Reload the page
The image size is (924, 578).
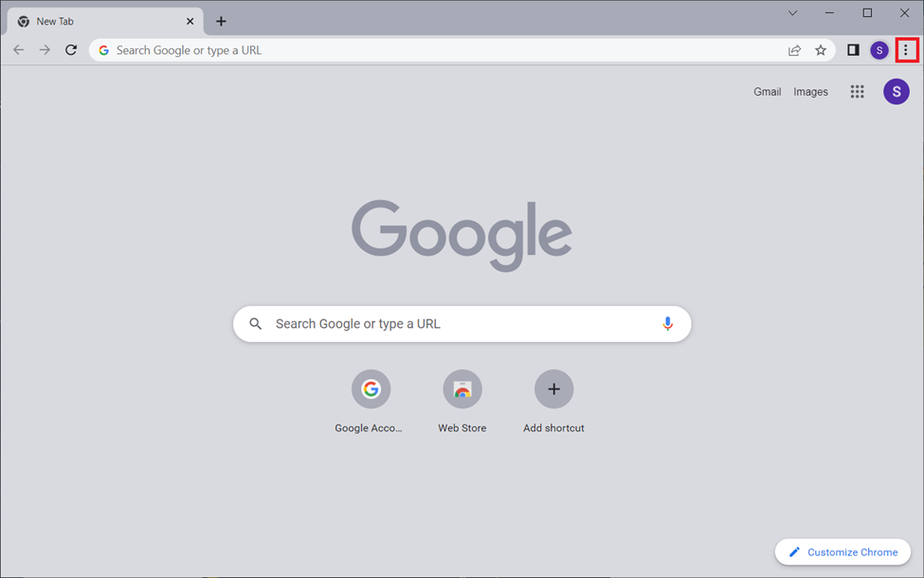tap(71, 50)
